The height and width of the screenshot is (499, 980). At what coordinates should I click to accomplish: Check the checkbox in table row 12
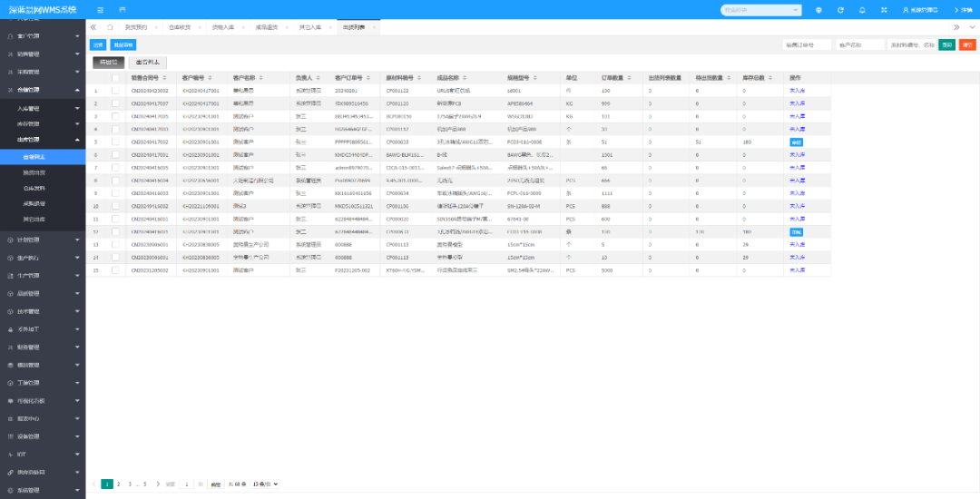click(x=115, y=231)
